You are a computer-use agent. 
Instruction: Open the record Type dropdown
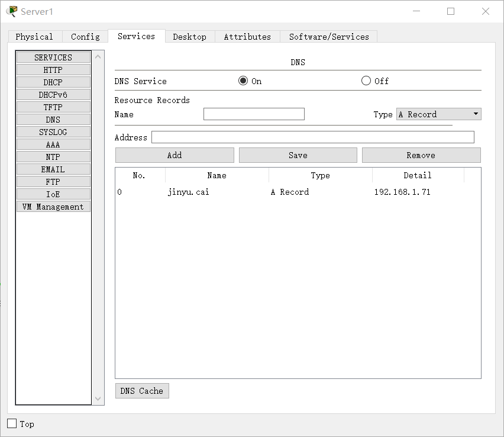(x=438, y=114)
